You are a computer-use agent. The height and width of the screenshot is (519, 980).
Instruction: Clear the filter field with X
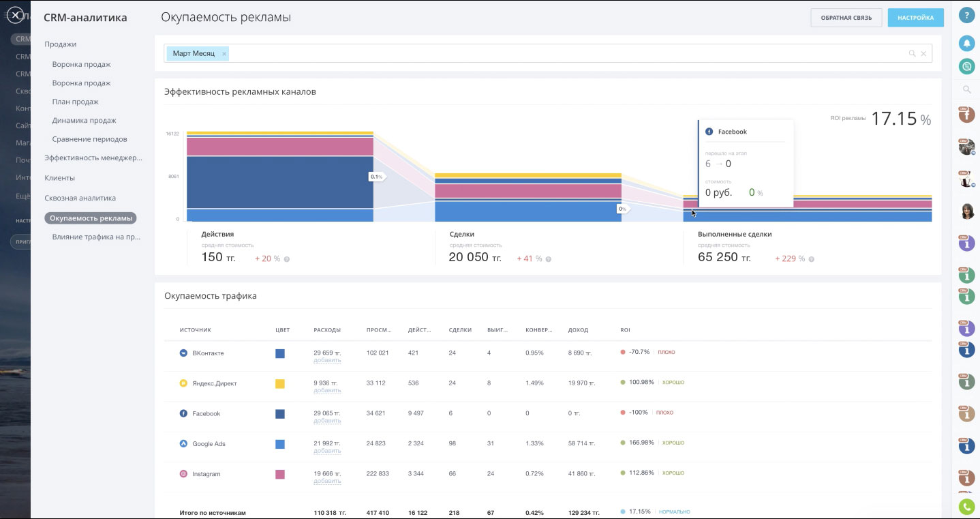pos(923,54)
